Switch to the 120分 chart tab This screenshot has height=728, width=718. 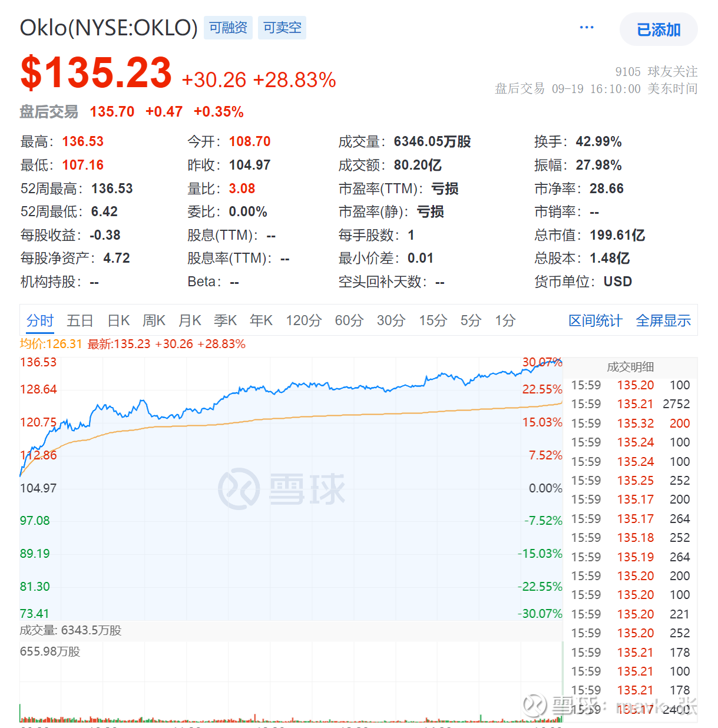point(304,320)
